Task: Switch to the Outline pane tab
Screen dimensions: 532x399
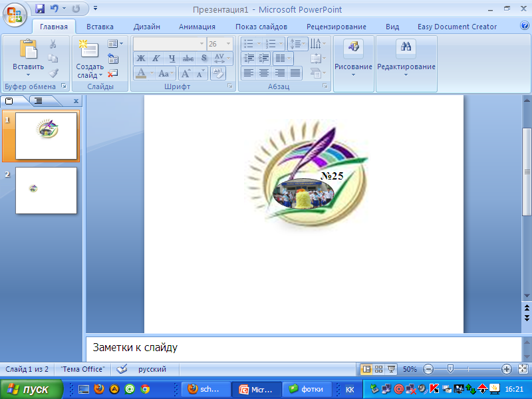Action: pos(39,101)
